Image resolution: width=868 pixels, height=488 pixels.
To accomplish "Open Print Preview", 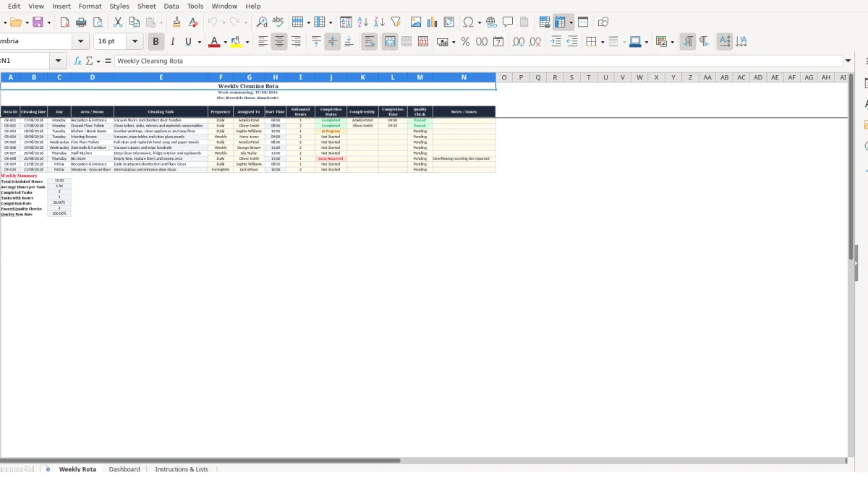I will (98, 22).
